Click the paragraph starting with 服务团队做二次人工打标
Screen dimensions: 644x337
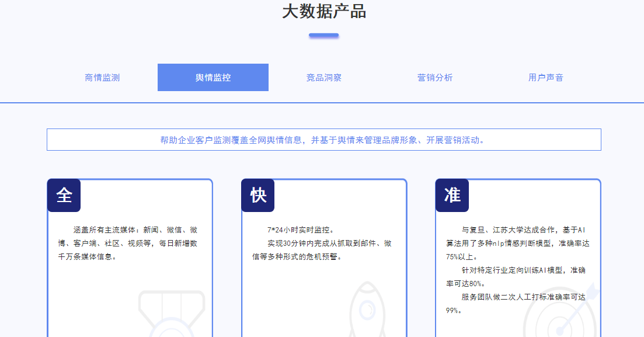(516, 303)
